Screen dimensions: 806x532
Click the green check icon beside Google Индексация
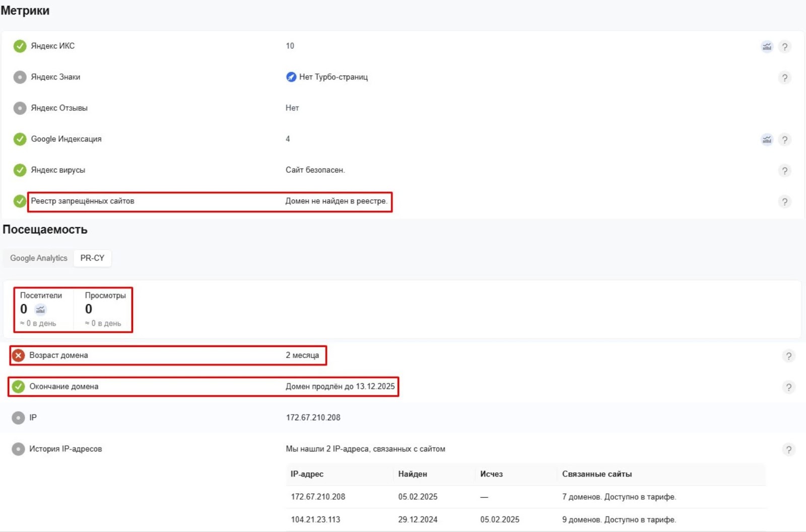pyautogui.click(x=20, y=139)
